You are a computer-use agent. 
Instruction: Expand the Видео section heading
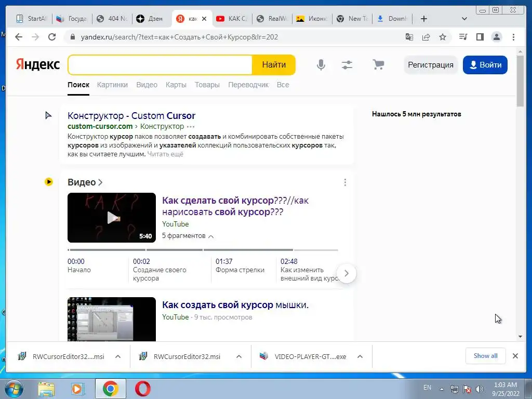point(85,182)
